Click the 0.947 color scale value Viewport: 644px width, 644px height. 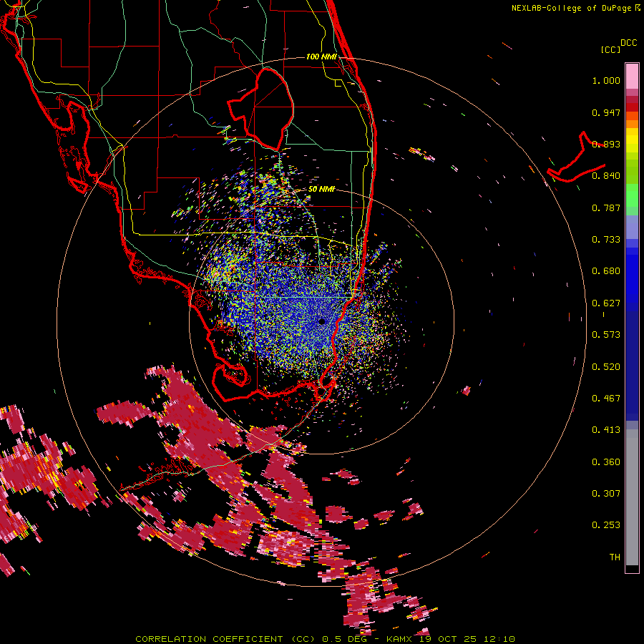pos(606,112)
